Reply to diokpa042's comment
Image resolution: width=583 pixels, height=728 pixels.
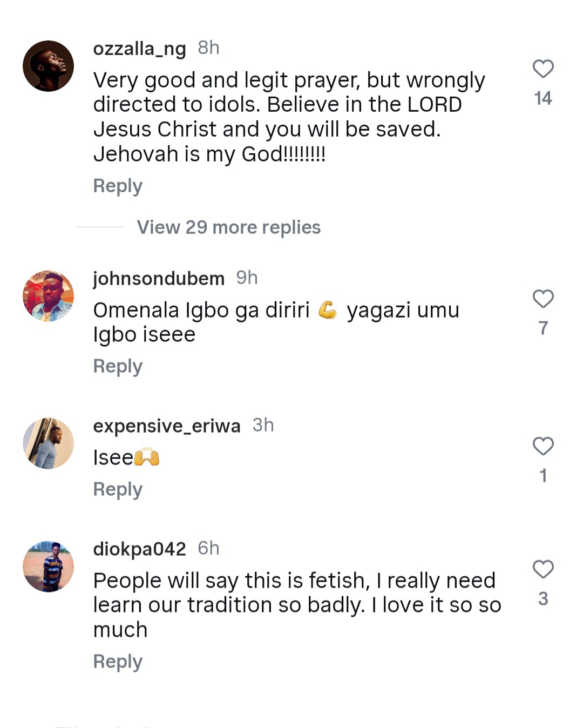[x=118, y=662]
